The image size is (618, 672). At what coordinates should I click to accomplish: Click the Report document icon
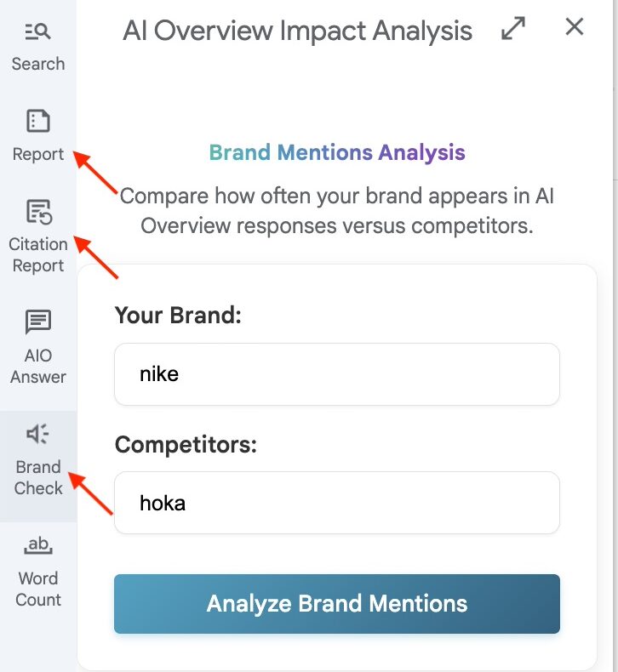[x=38, y=121]
